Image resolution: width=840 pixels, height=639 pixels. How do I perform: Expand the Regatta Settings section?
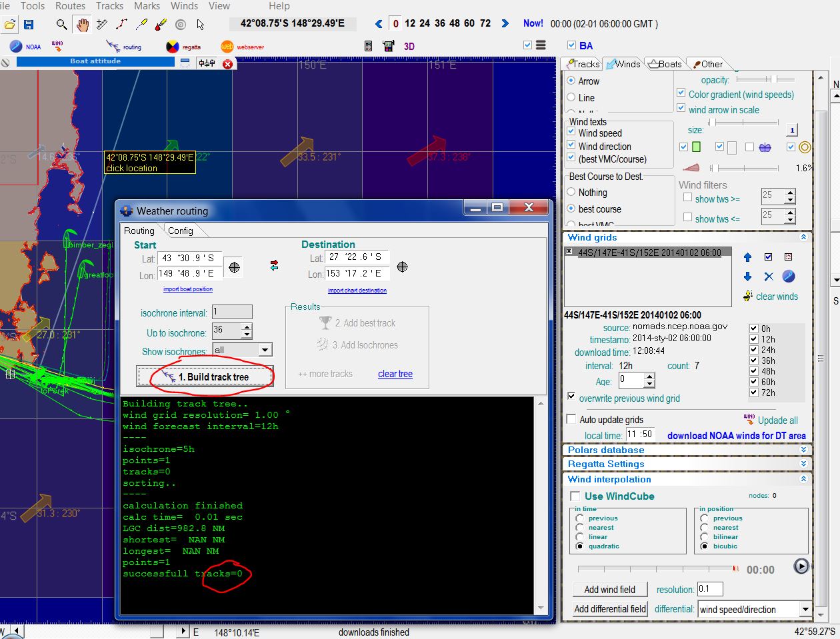803,464
